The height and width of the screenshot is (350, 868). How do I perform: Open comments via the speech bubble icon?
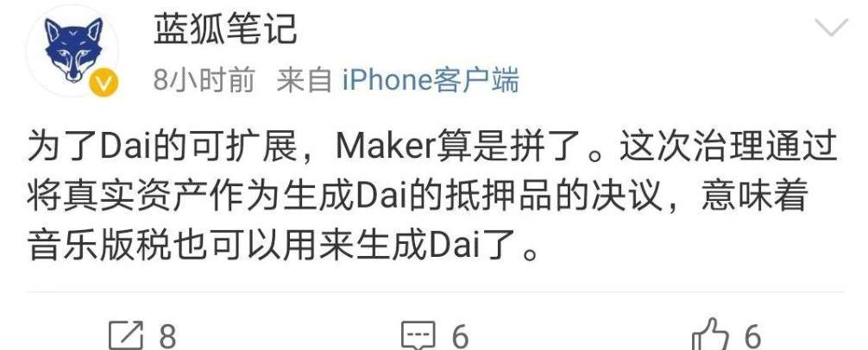click(x=418, y=335)
